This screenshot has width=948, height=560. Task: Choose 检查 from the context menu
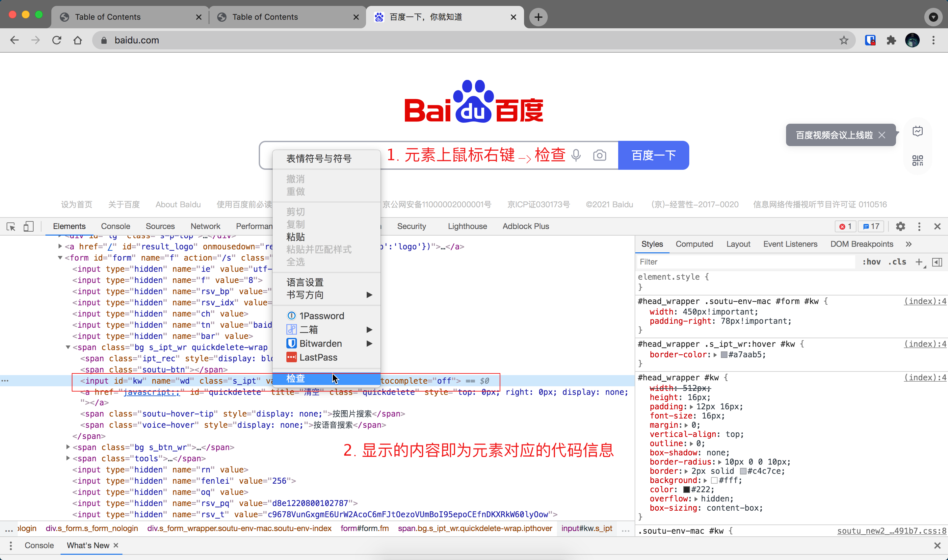click(x=296, y=378)
